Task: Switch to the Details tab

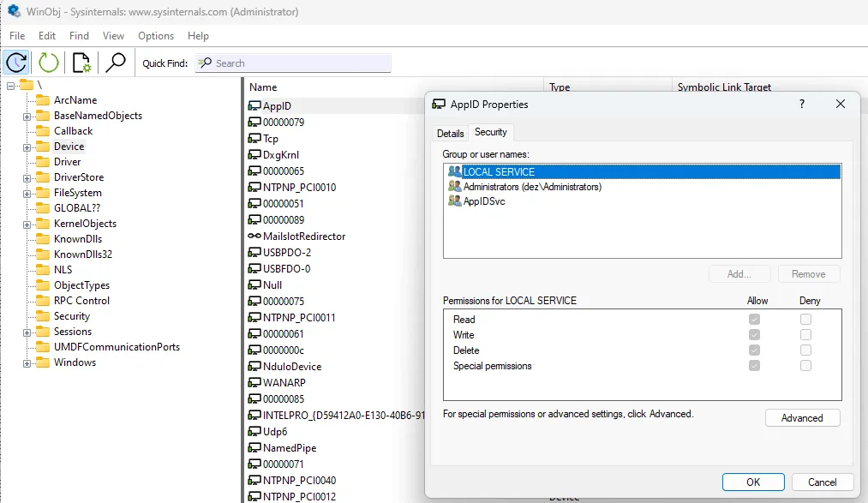Action: tap(450, 134)
